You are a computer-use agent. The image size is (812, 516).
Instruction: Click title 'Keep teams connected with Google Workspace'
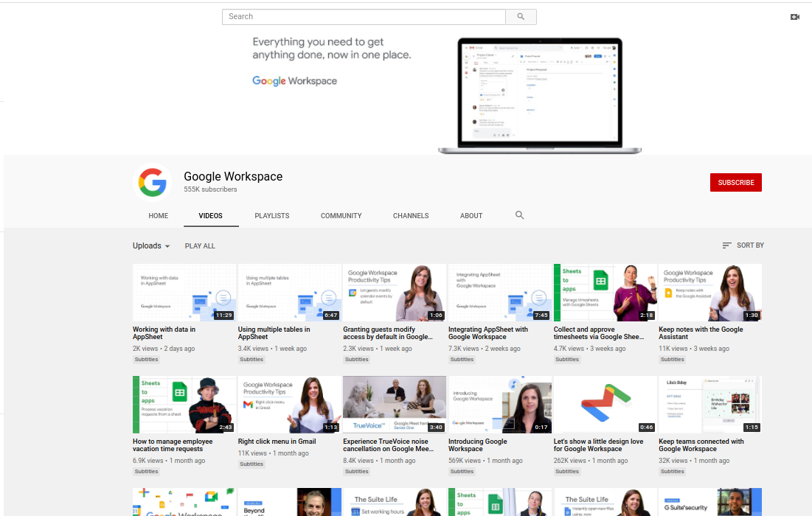click(x=701, y=445)
